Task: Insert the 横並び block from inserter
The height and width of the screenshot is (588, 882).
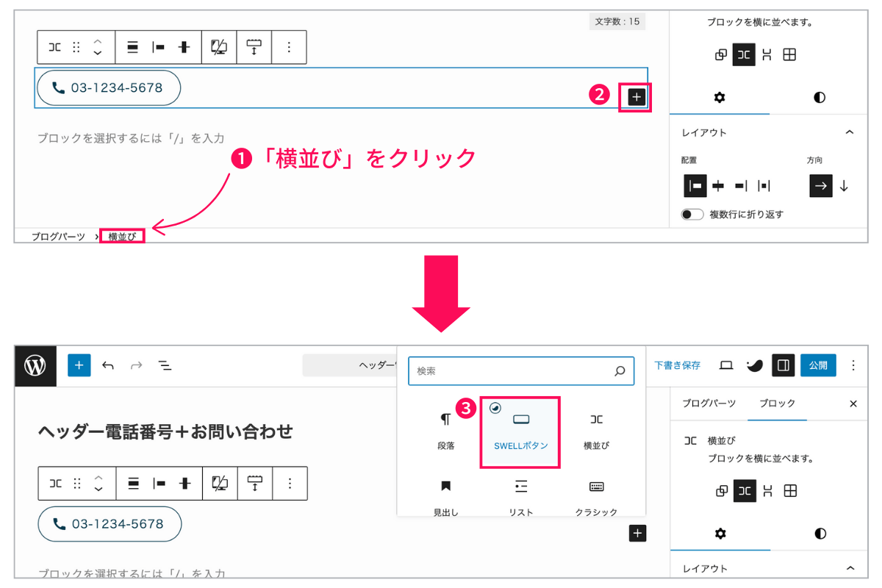Action: click(x=596, y=430)
